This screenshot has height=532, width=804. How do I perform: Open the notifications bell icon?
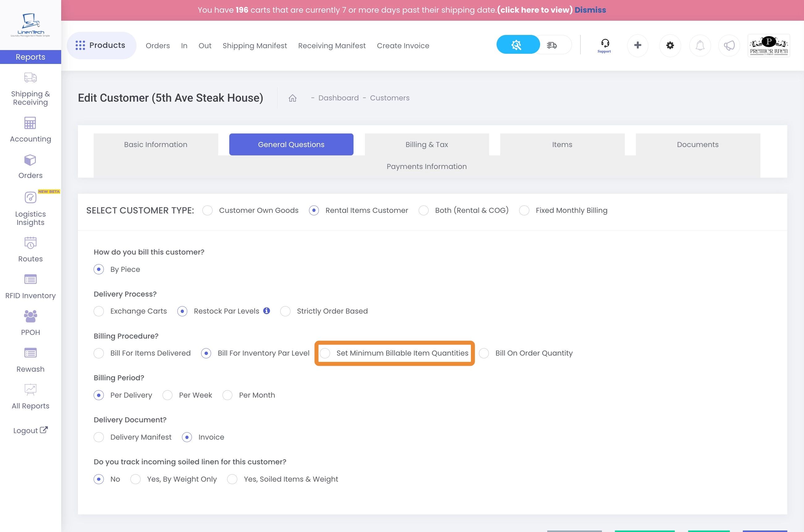[x=700, y=45]
